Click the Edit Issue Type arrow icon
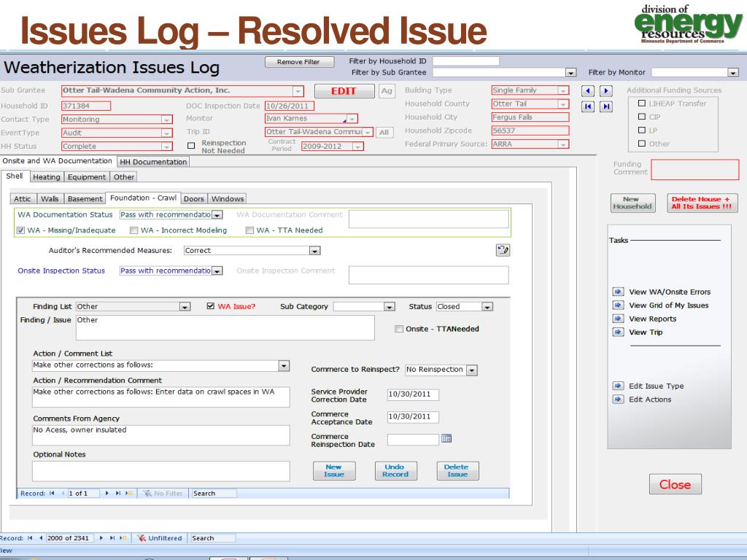Viewport: 747px width, 560px height. 618,386
